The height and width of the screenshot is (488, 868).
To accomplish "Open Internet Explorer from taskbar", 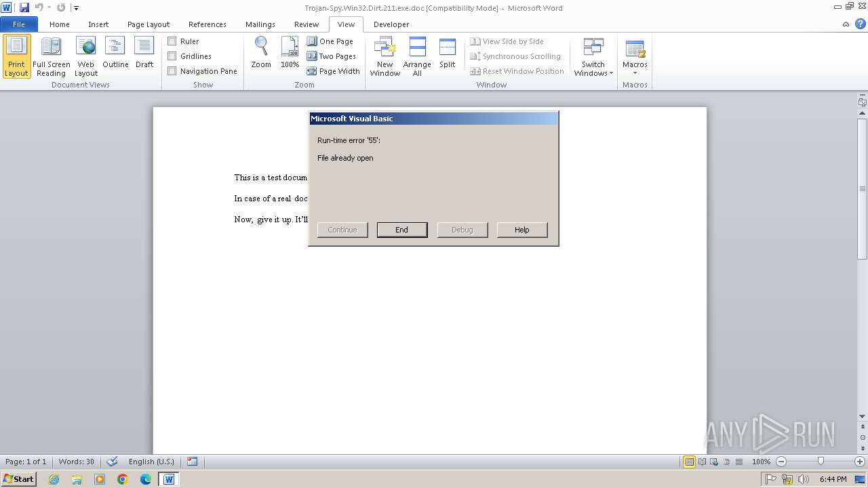I will 54,479.
